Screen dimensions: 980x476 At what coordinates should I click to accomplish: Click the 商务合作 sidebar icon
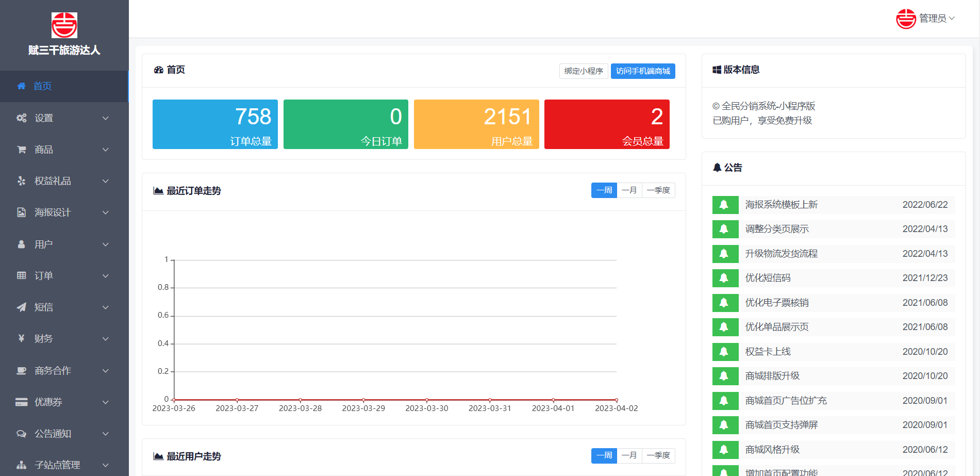(x=21, y=371)
